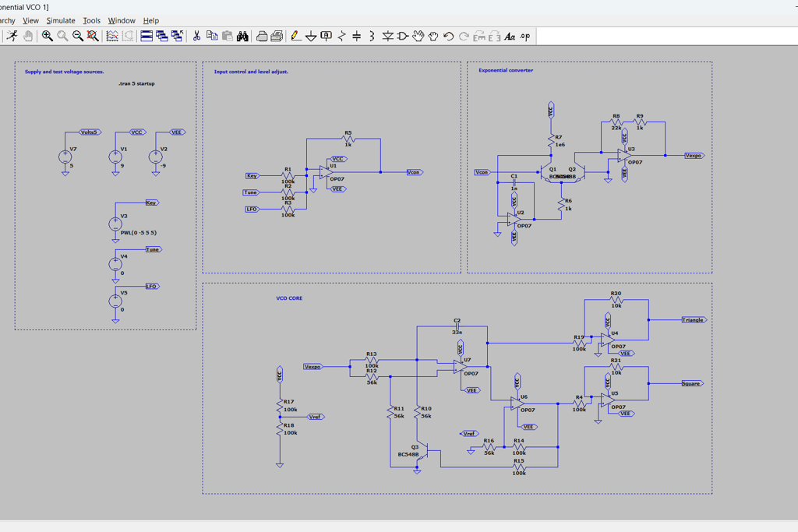Click 'Input control and level adjust.' title
Image resolution: width=798 pixels, height=532 pixels.
pyautogui.click(x=251, y=72)
